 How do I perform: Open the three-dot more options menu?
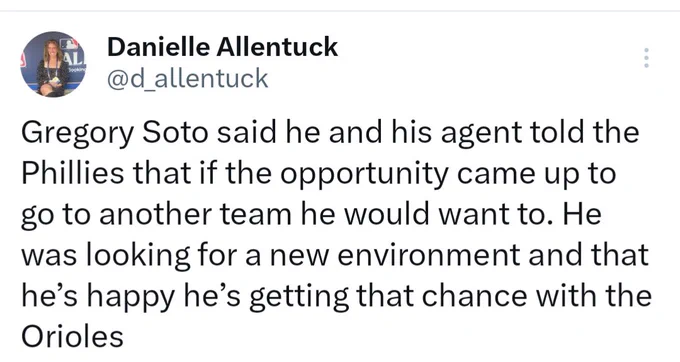(646, 58)
